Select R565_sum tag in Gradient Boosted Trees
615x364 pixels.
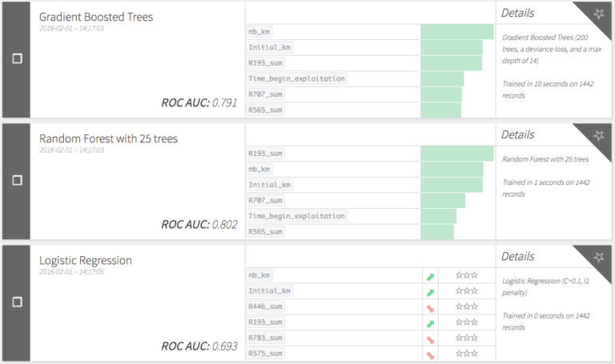pos(266,110)
